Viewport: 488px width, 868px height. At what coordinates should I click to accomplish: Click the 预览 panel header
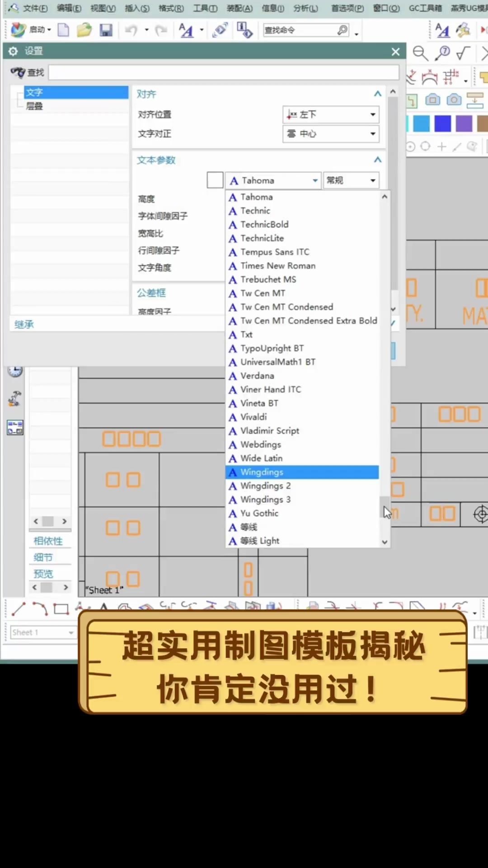tap(43, 574)
